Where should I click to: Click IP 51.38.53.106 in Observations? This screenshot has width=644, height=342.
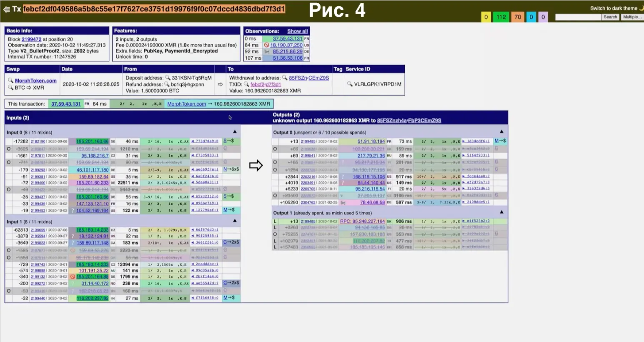288,58
